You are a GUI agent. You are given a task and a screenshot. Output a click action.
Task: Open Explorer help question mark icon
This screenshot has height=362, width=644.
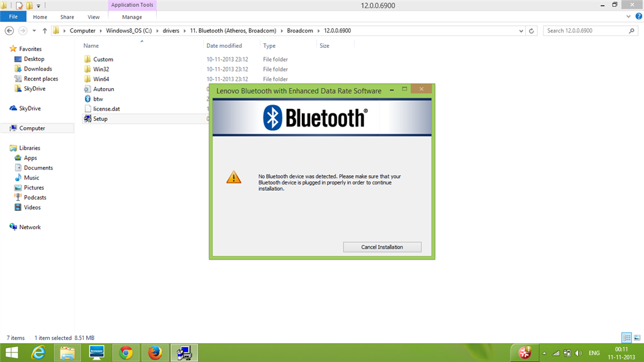(639, 16)
